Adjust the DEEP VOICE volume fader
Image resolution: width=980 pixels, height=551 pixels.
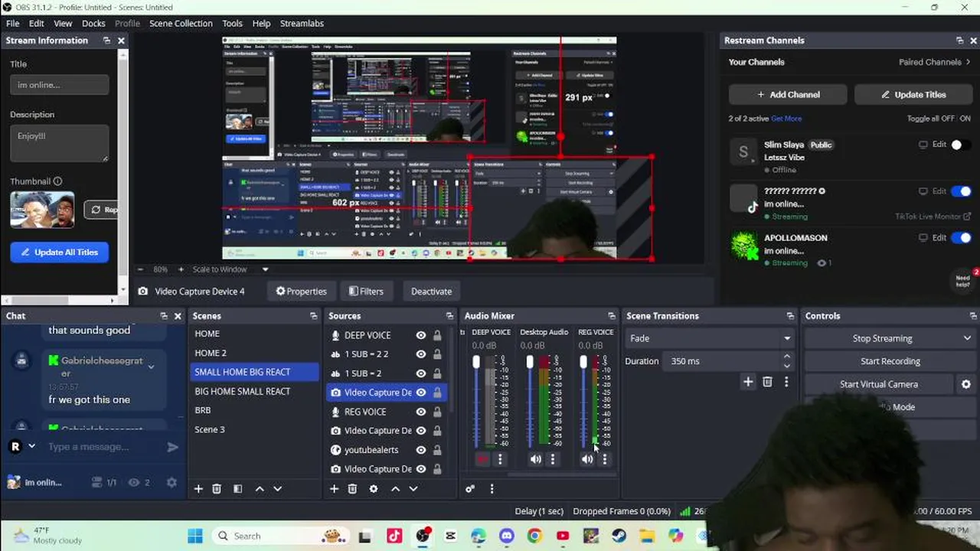[x=476, y=362]
